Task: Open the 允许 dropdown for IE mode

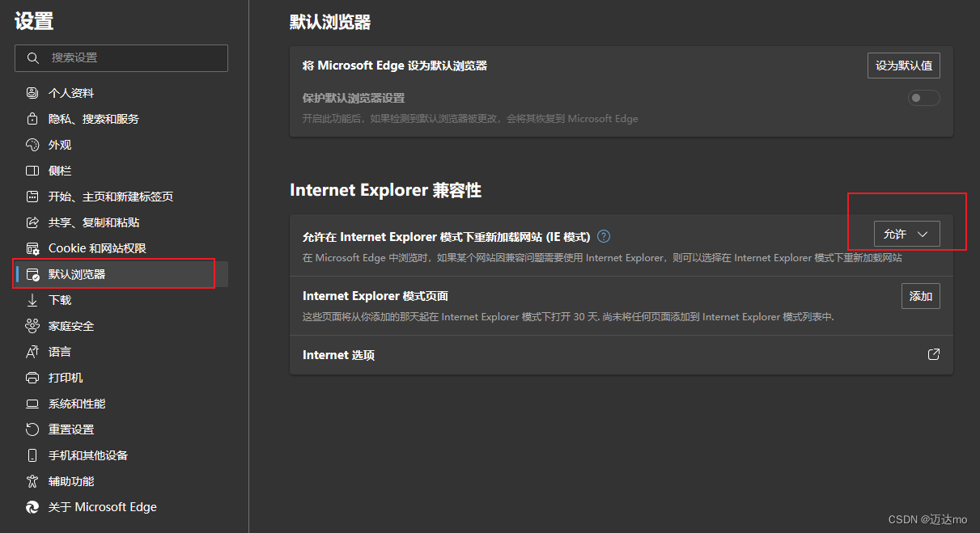Action: point(906,234)
